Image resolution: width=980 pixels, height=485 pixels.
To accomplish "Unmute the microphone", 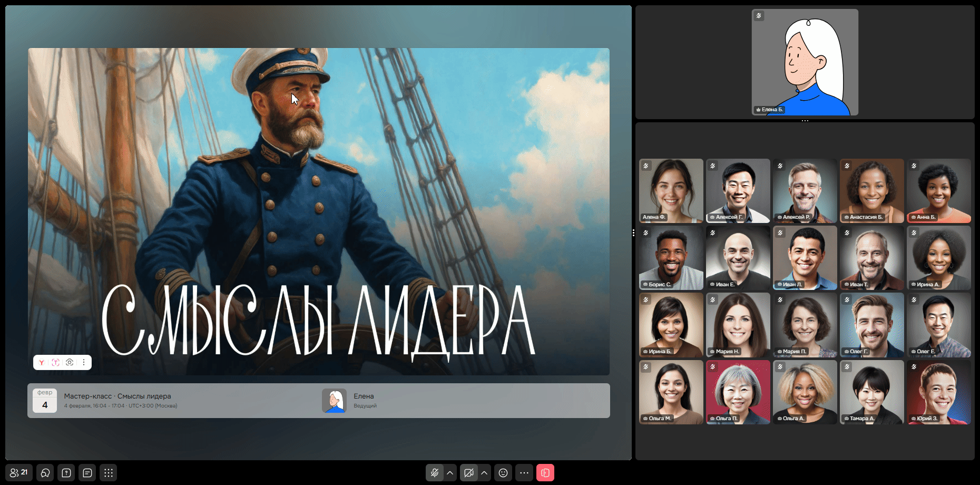I will coord(435,473).
